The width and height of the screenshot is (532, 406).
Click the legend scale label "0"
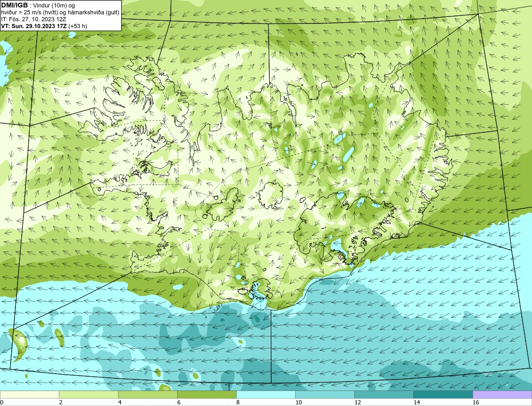(x=2, y=402)
